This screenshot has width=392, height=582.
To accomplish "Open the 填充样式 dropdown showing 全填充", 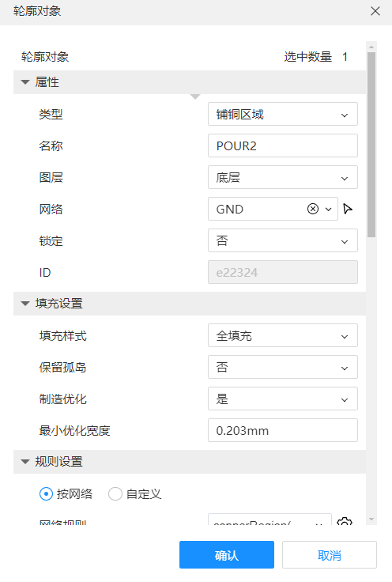I will 283,335.
